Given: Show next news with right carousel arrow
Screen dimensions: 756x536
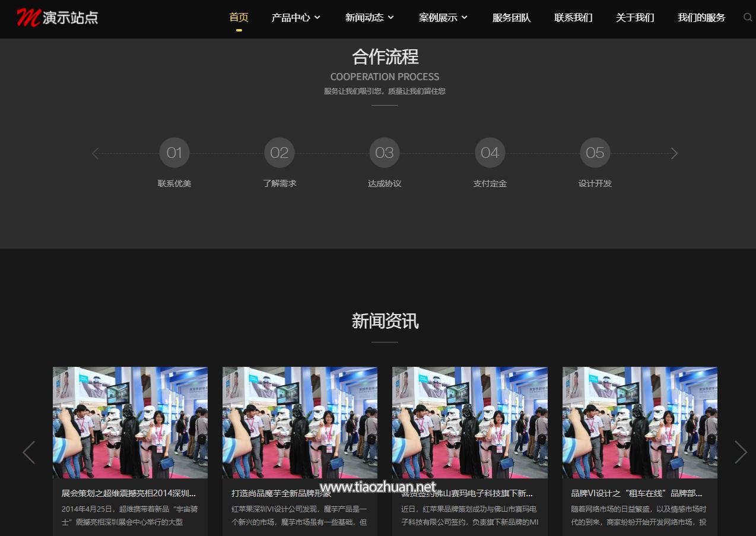Looking at the screenshot, I should click(x=740, y=452).
